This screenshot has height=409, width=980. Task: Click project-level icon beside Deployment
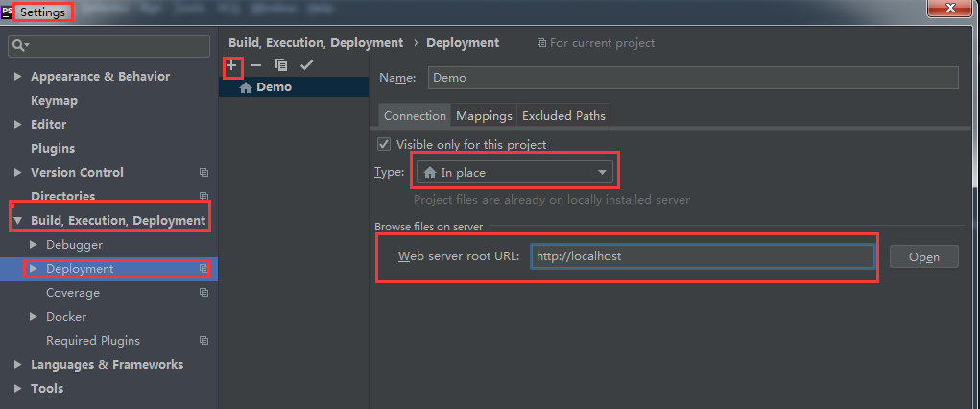[203, 268]
